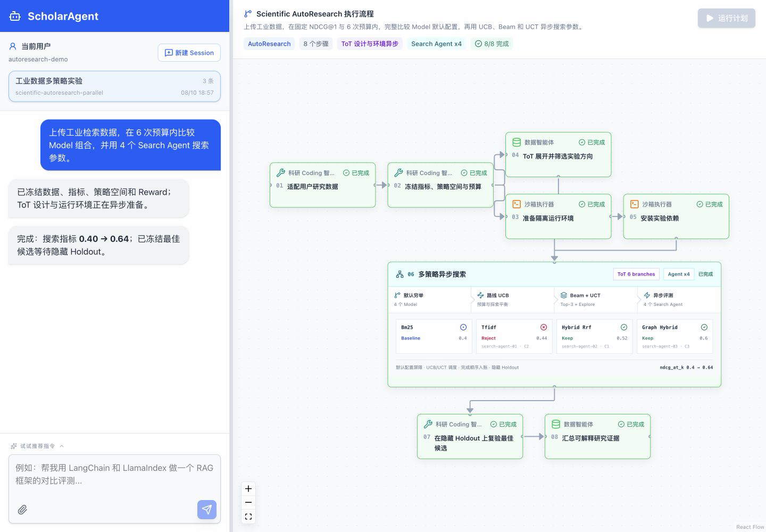Viewport: 766px width, 532px height.
Task: Click hierarchy icon on node 06 header
Action: [399, 275]
